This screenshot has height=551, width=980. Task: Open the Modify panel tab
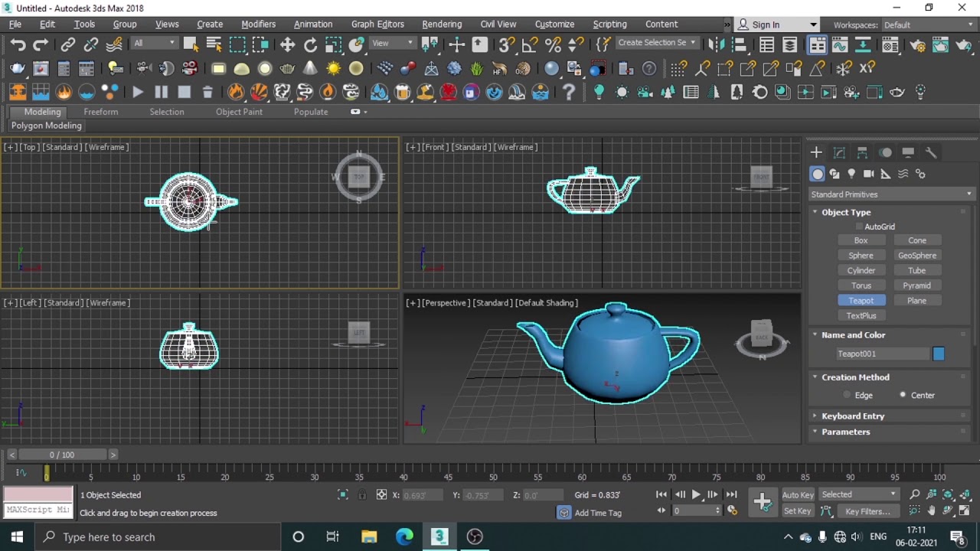coord(839,152)
